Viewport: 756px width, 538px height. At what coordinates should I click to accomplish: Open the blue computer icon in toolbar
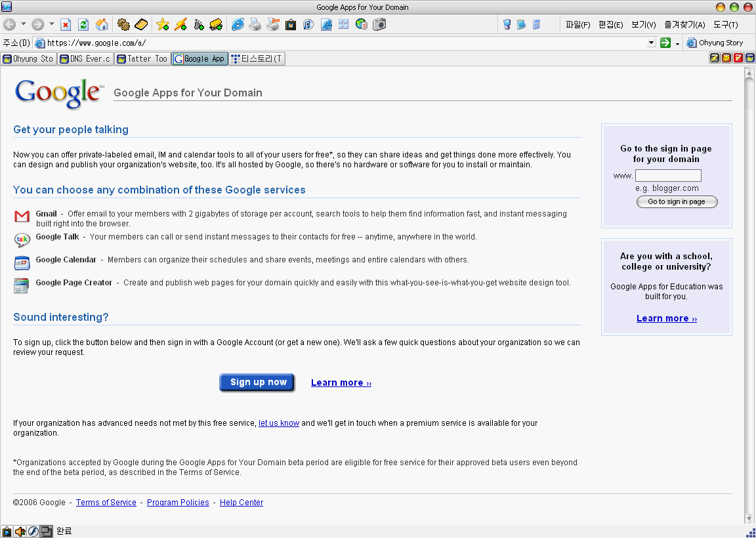[x=507, y=24]
